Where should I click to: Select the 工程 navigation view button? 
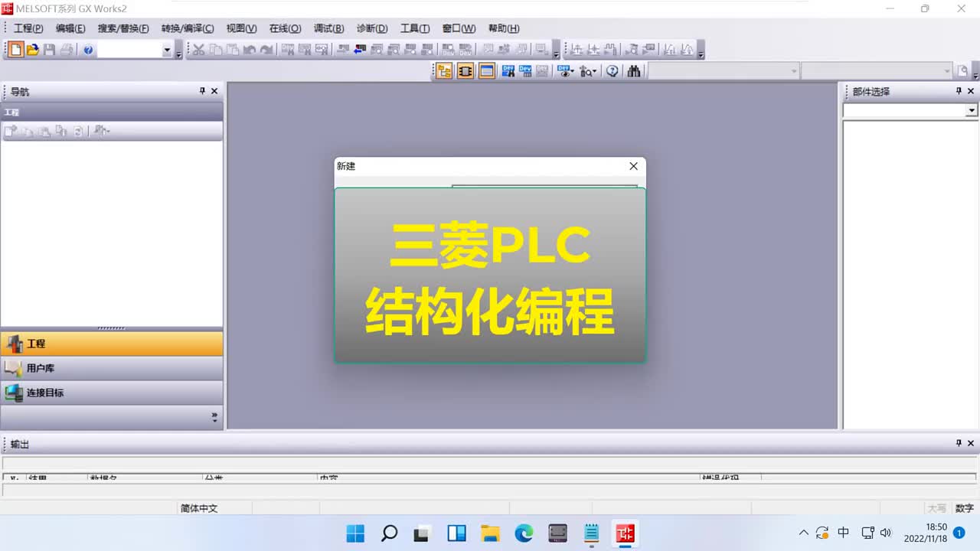(x=112, y=344)
